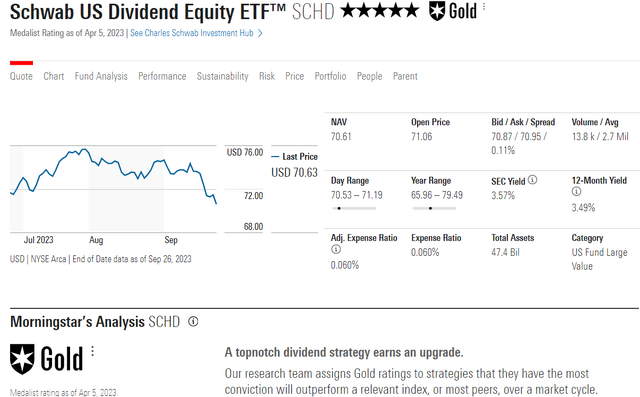View the Parent tab

point(405,76)
